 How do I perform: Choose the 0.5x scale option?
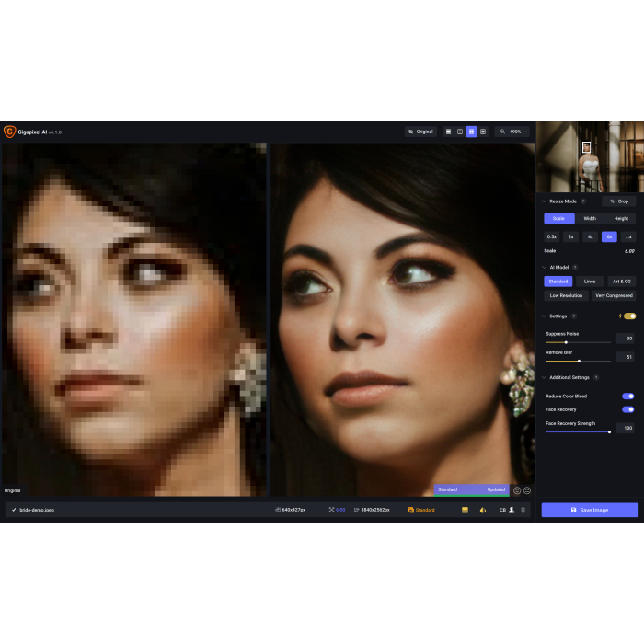click(x=552, y=237)
